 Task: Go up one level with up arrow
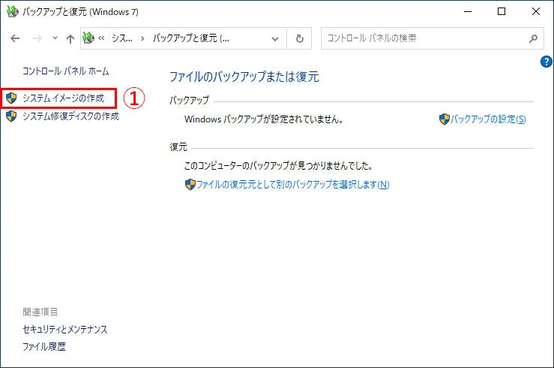click(70, 38)
